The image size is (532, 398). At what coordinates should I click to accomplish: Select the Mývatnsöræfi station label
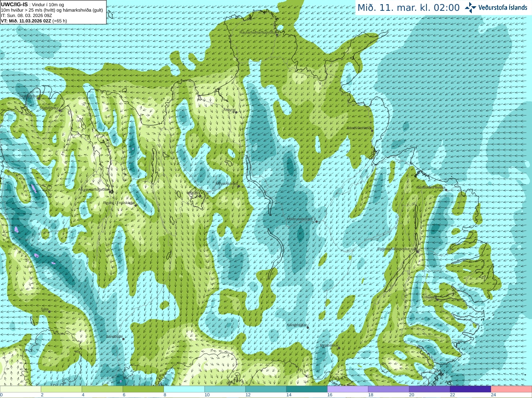(x=227, y=184)
